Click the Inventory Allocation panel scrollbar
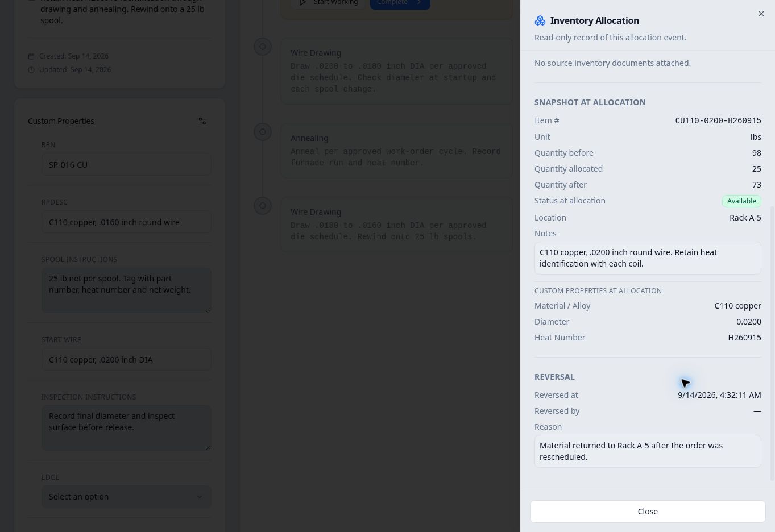 pyautogui.click(x=772, y=343)
